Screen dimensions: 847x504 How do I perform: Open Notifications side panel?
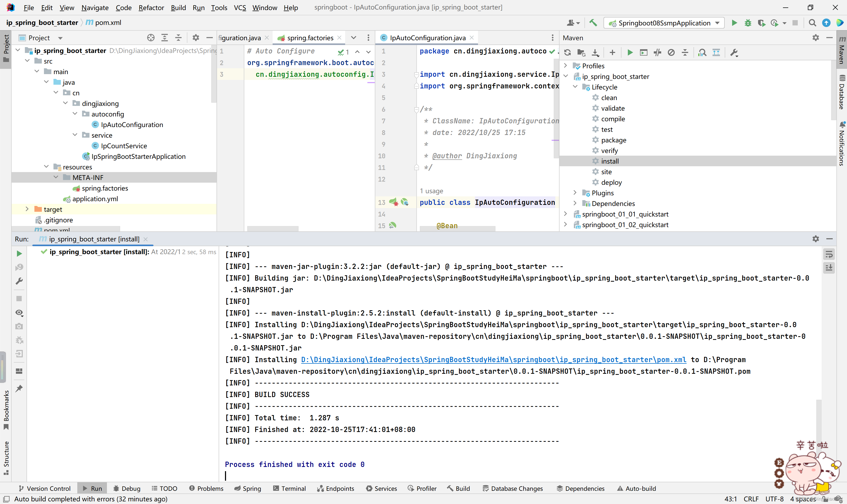tap(842, 143)
